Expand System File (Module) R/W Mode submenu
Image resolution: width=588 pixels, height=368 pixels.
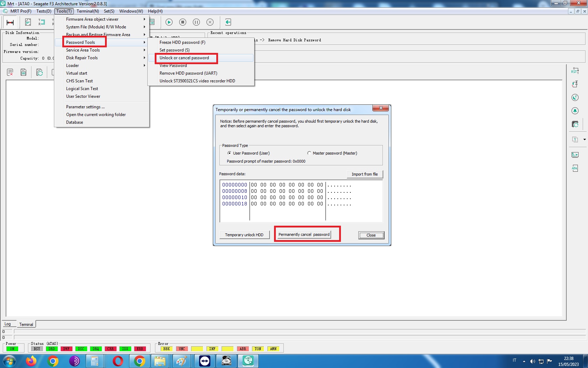(x=101, y=27)
